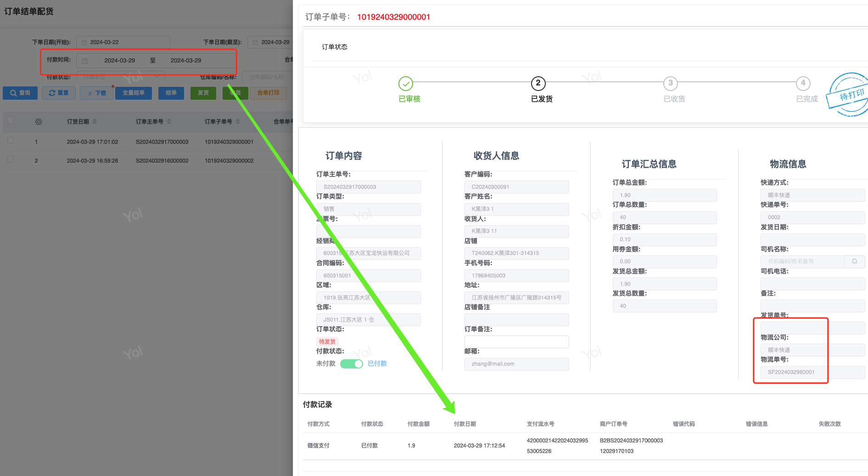Click table cell 1019240329000002
This screenshot has width=868, height=476.
[229, 161]
